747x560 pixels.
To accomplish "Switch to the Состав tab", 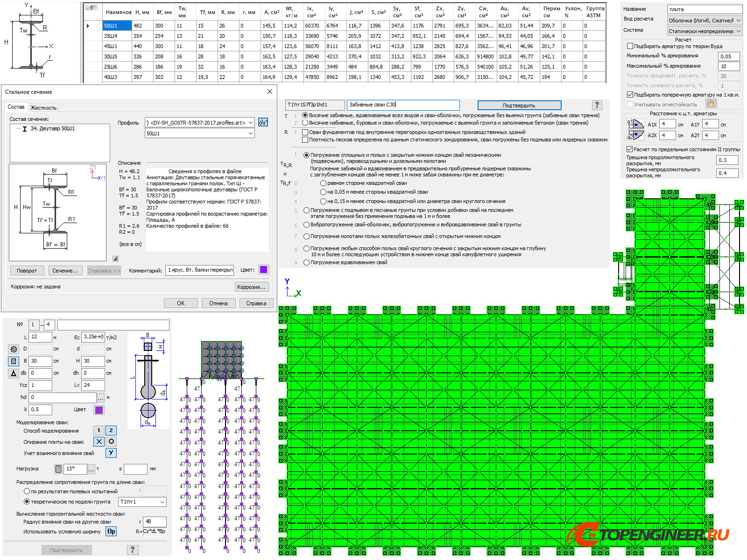I will (16, 107).
